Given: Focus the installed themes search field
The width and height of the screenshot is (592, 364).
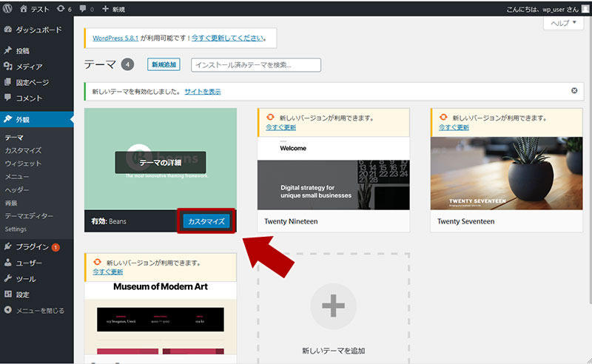Looking at the screenshot, I should (256, 65).
